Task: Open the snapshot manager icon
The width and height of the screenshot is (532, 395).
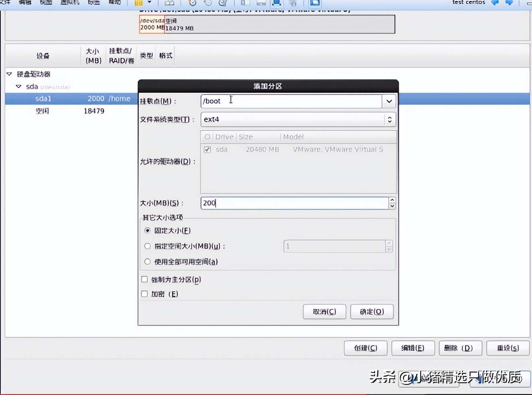Action: coord(222,3)
